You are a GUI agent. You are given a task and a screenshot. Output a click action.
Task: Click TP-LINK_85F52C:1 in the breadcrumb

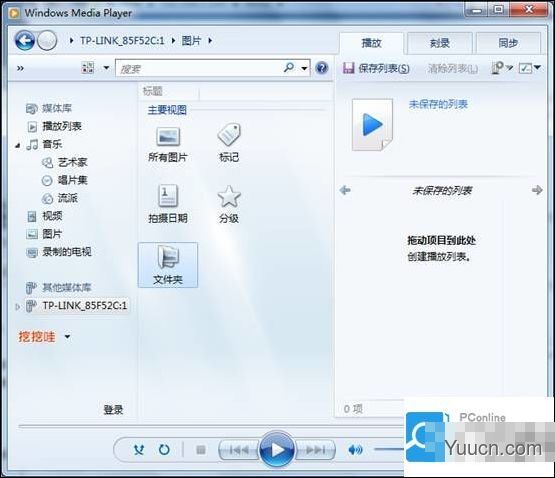(122, 41)
